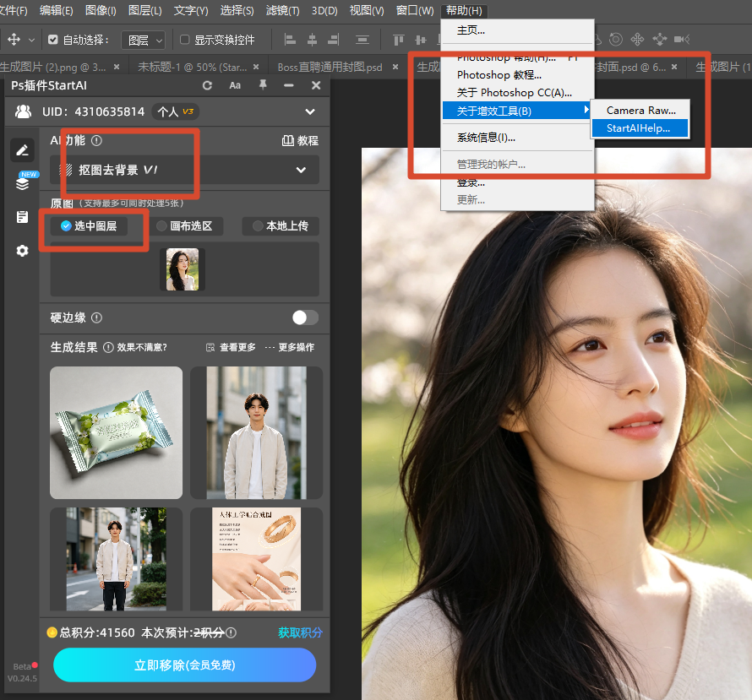The height and width of the screenshot is (700, 752).
Task: Click the align left edges toolbar icon
Action: coord(290,40)
